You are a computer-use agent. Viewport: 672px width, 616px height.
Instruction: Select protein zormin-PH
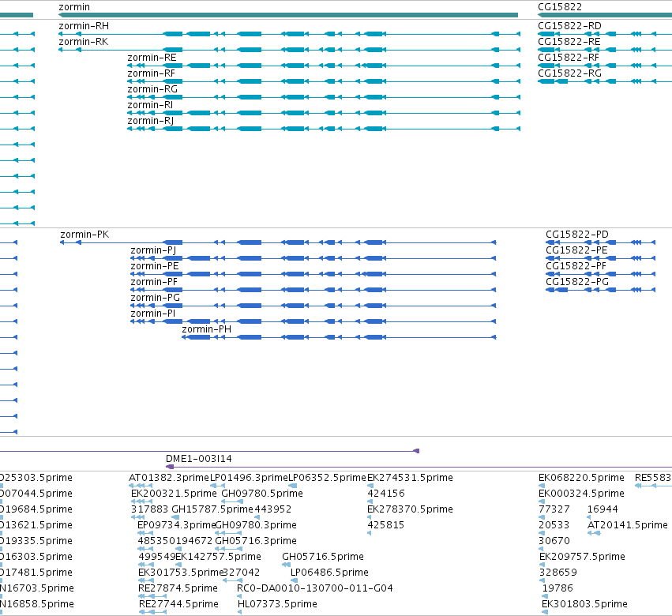(207, 329)
